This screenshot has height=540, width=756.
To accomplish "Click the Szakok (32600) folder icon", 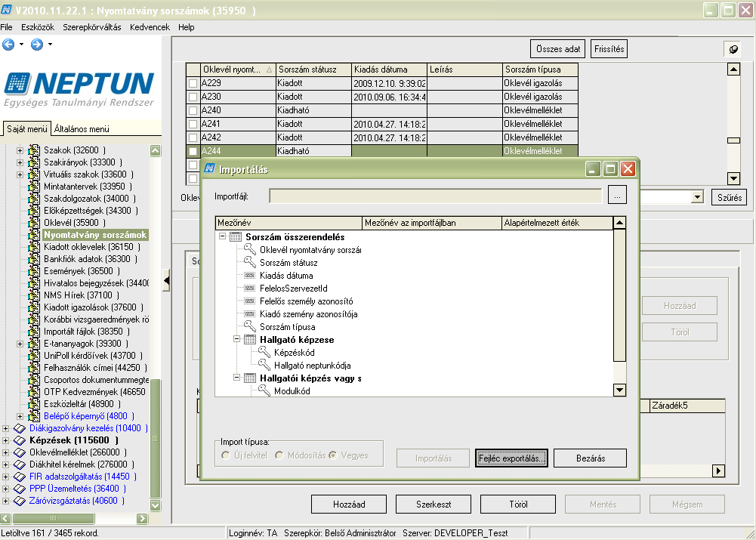I will [34, 150].
